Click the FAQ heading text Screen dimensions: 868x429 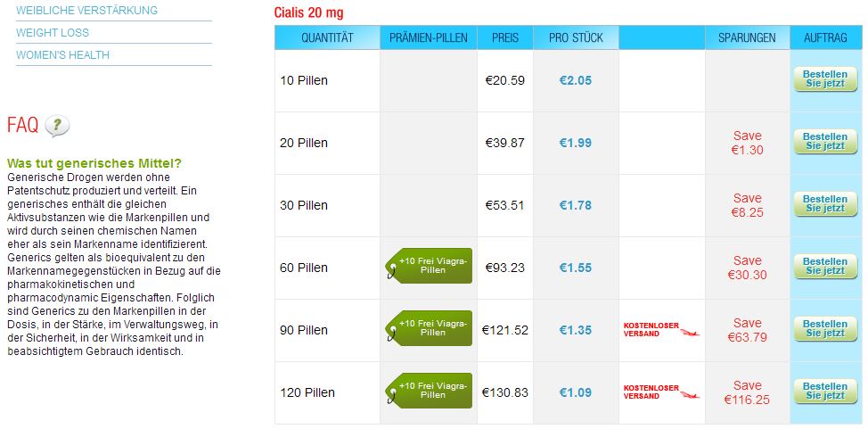click(x=22, y=126)
